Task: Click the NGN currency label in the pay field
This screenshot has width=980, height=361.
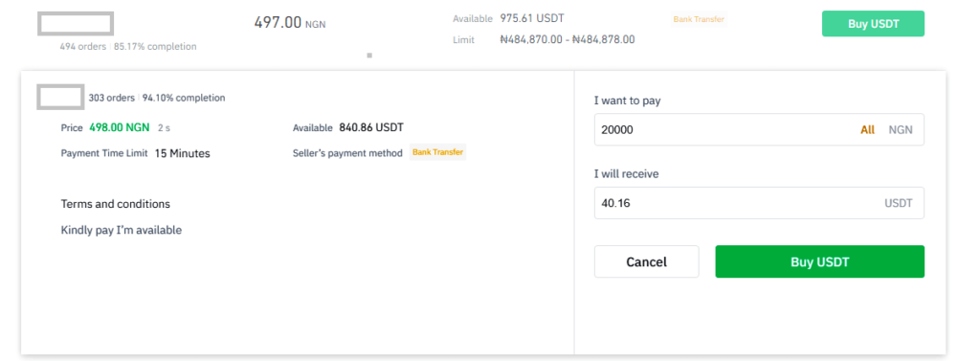Action: tap(901, 130)
